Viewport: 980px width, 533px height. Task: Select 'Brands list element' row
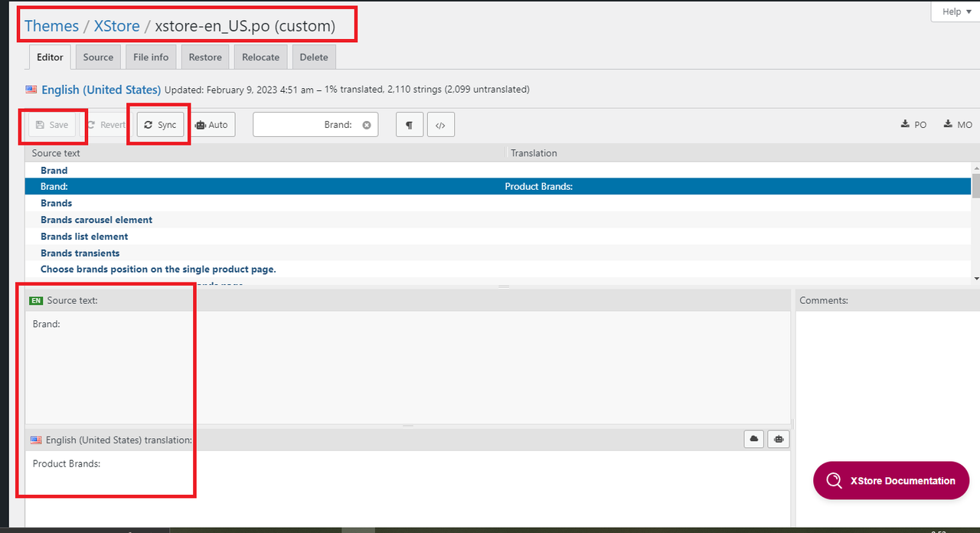pyautogui.click(x=498, y=237)
